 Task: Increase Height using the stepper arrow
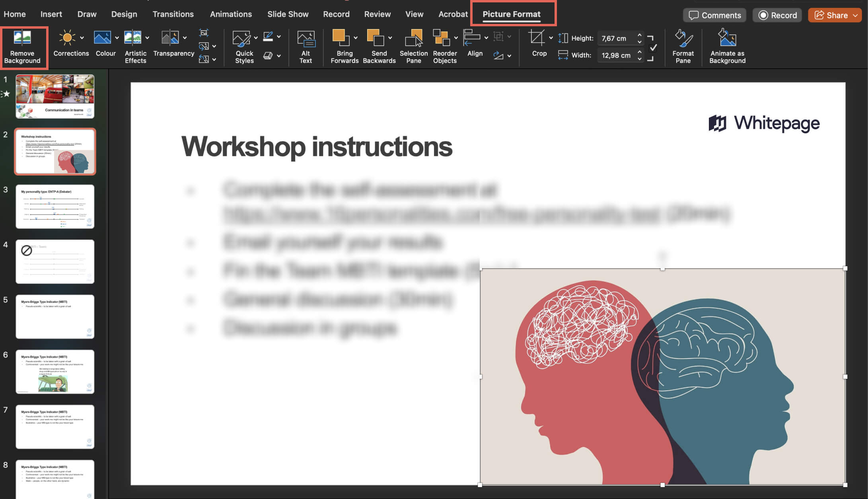(639, 35)
